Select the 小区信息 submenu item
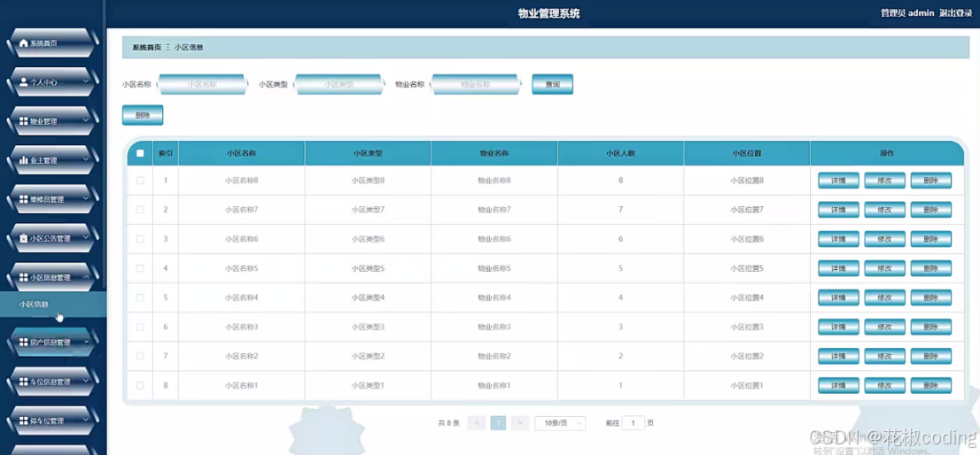 click(x=53, y=305)
